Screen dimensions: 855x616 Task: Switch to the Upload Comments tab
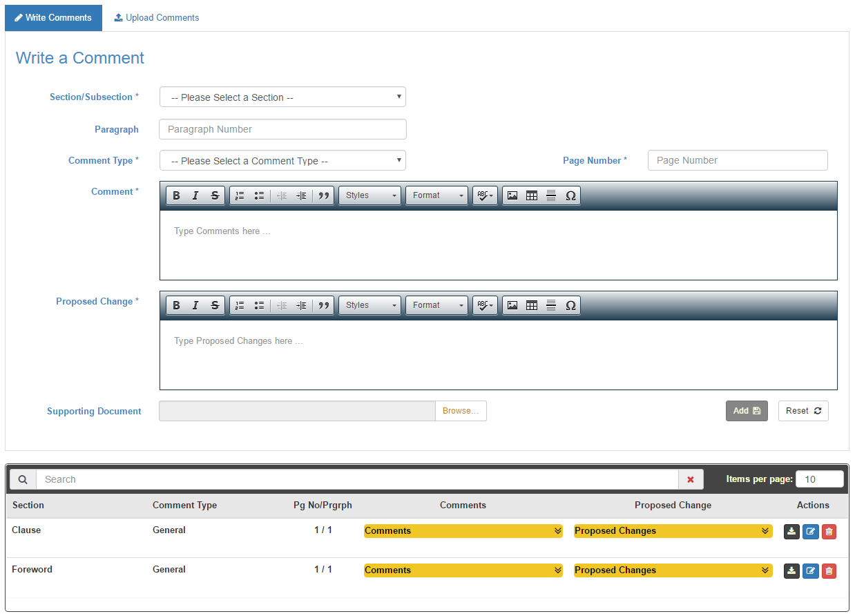[x=156, y=17]
